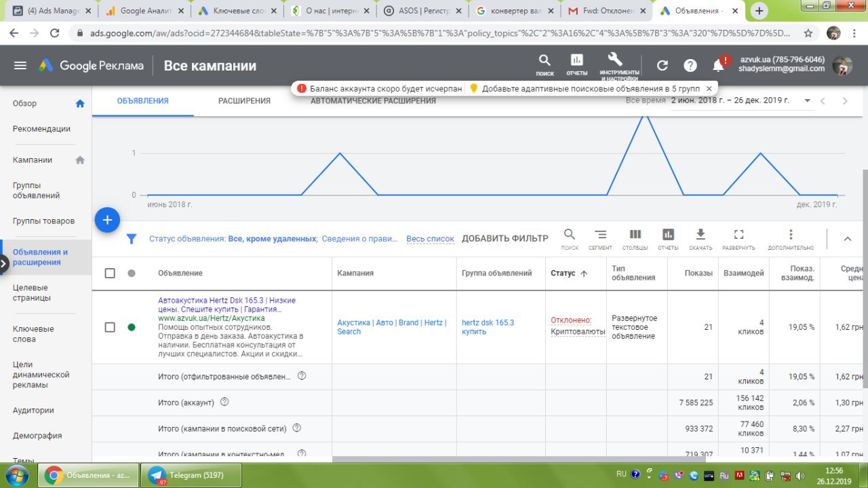Open Сегмент toolbar icon
The image size is (868, 488).
tap(600, 239)
